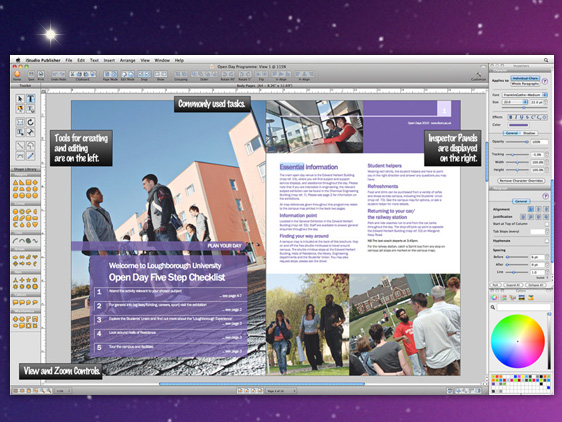The width and height of the screenshot is (562, 422).
Task: Set first Alignment option in Paragraph panel
Action: pos(531,209)
